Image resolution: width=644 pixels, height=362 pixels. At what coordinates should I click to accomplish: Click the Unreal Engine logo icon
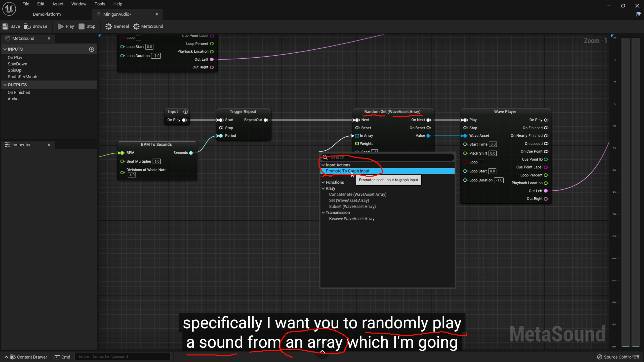click(9, 9)
